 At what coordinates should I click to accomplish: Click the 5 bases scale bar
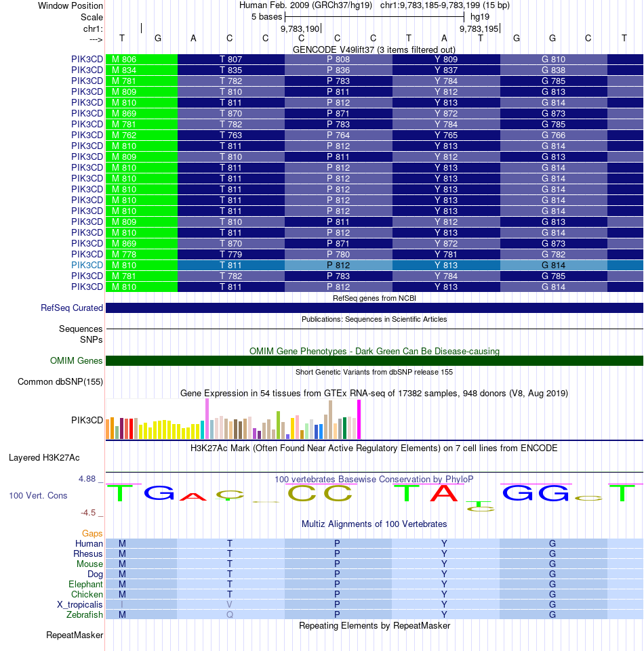[374, 17]
